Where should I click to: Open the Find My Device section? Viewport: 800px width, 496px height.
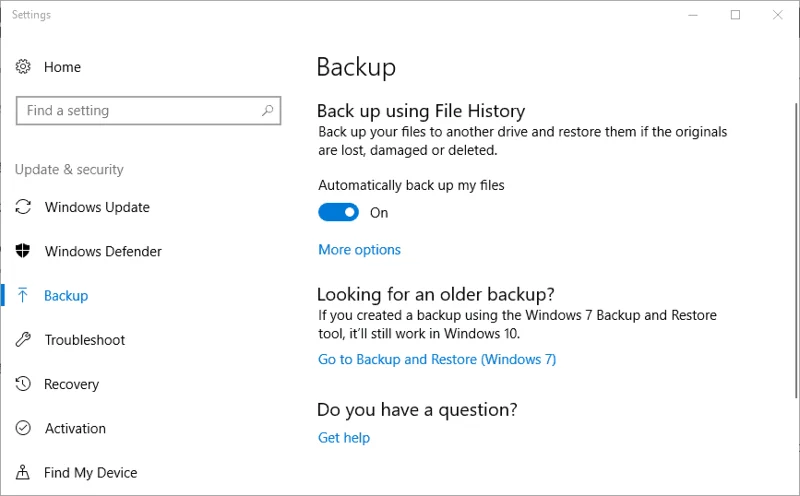click(90, 473)
